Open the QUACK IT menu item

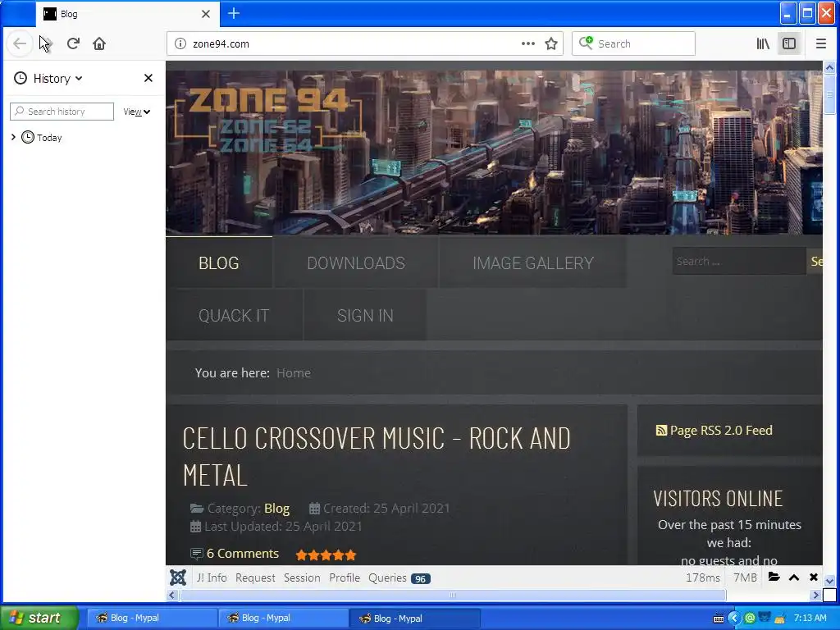[x=234, y=316]
